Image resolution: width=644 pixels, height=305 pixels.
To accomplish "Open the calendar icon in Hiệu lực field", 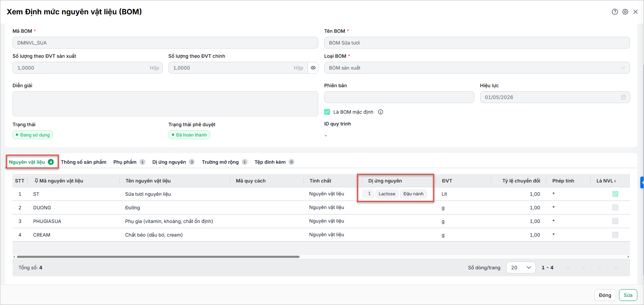I will pyautogui.click(x=623, y=97).
